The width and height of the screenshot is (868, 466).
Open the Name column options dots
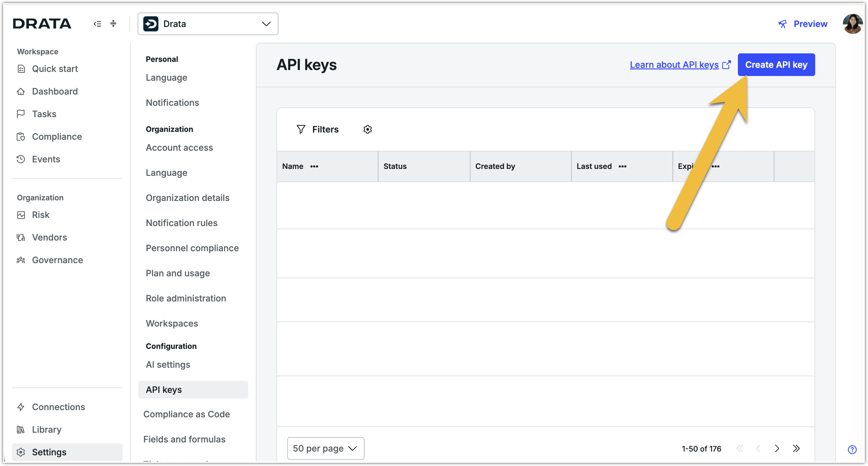[314, 166]
